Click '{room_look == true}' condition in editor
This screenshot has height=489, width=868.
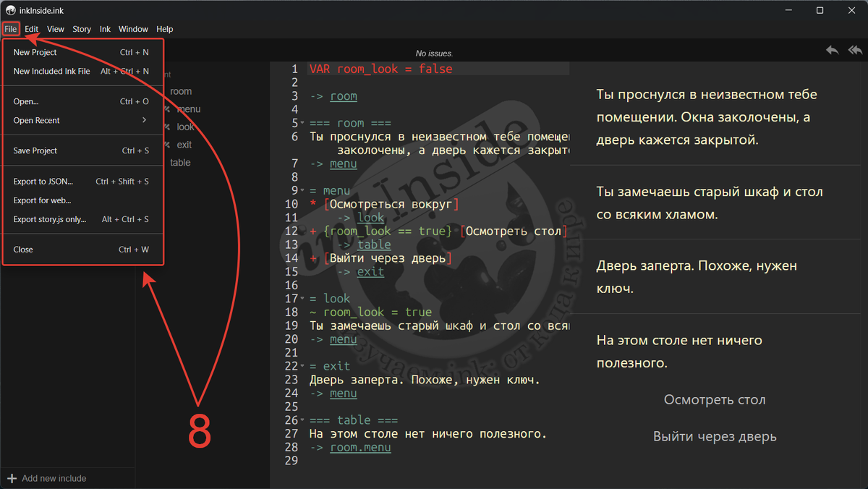[x=388, y=231]
